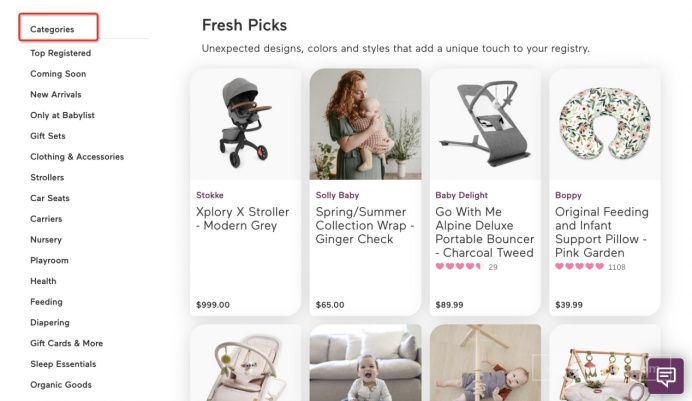Go to New Arrivals category
Viewport: 692px width, 401px height.
click(x=56, y=94)
